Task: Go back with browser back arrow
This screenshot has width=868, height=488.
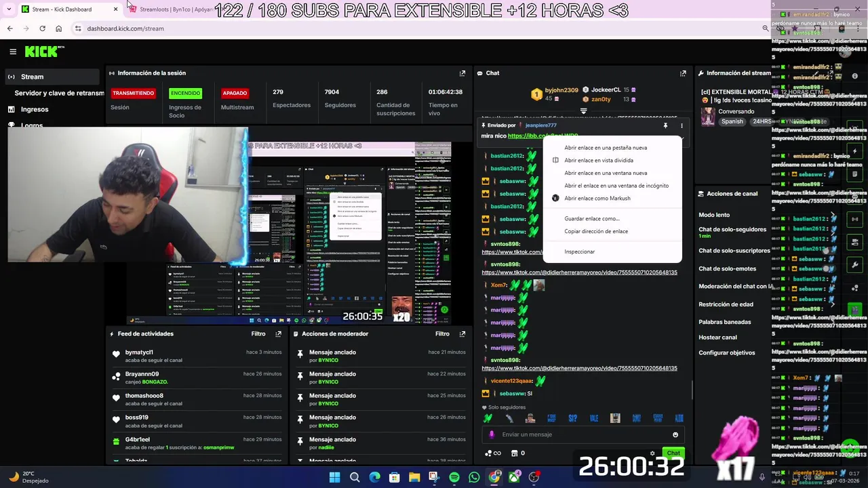Action: click(9, 28)
